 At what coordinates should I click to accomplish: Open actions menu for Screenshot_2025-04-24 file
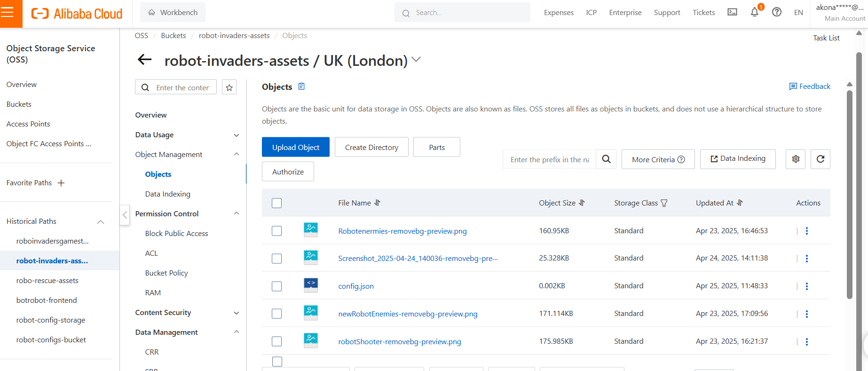pos(807,259)
